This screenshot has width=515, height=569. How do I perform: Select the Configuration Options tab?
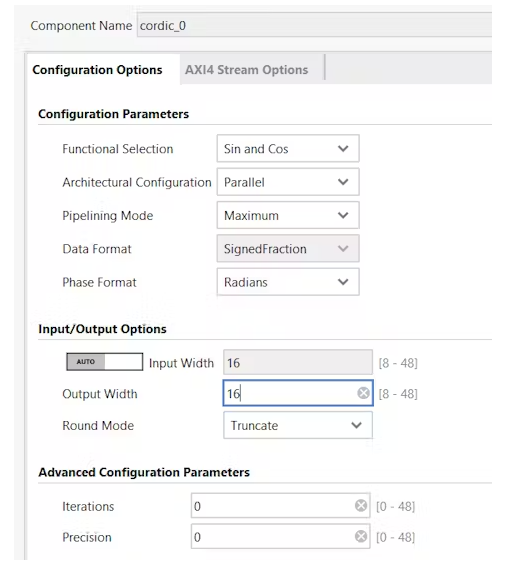click(x=97, y=70)
